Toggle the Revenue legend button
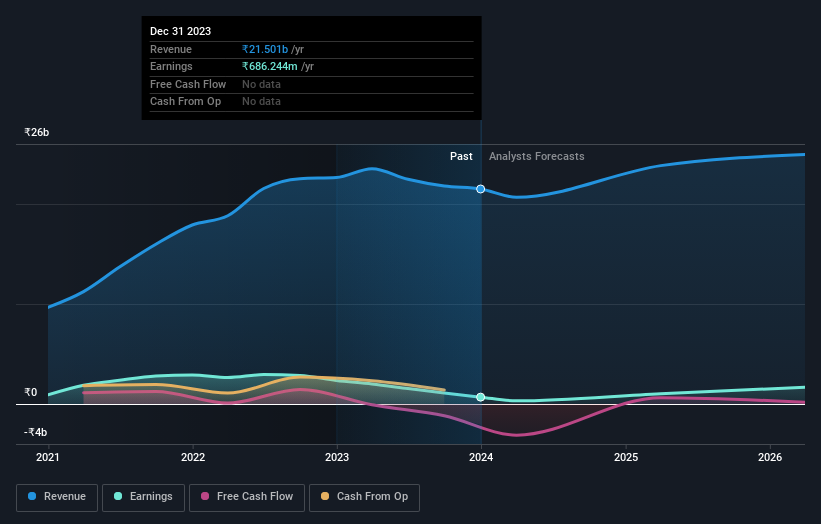Image resolution: width=821 pixels, height=524 pixels. [x=57, y=497]
